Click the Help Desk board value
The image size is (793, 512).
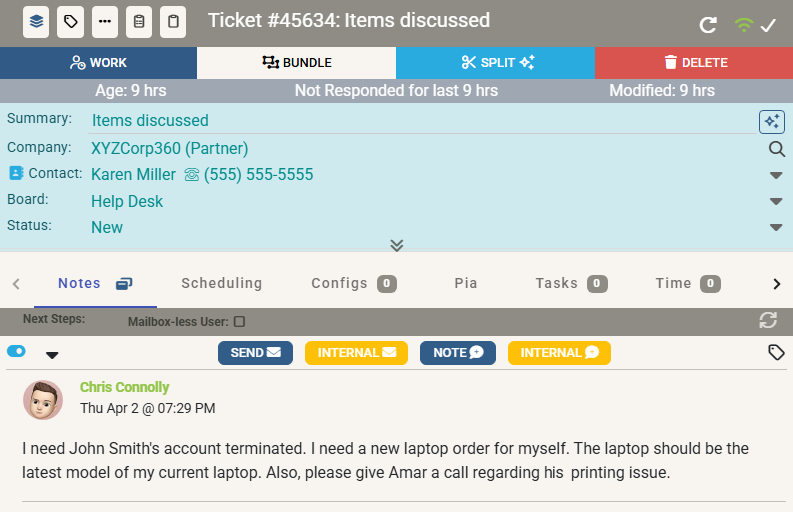(x=127, y=201)
